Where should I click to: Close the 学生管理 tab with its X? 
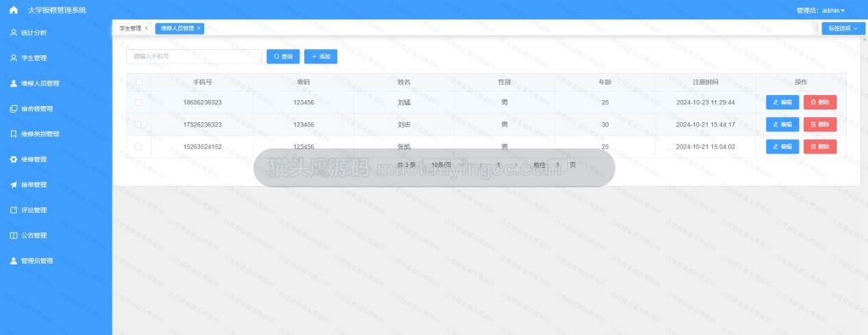coord(146,28)
